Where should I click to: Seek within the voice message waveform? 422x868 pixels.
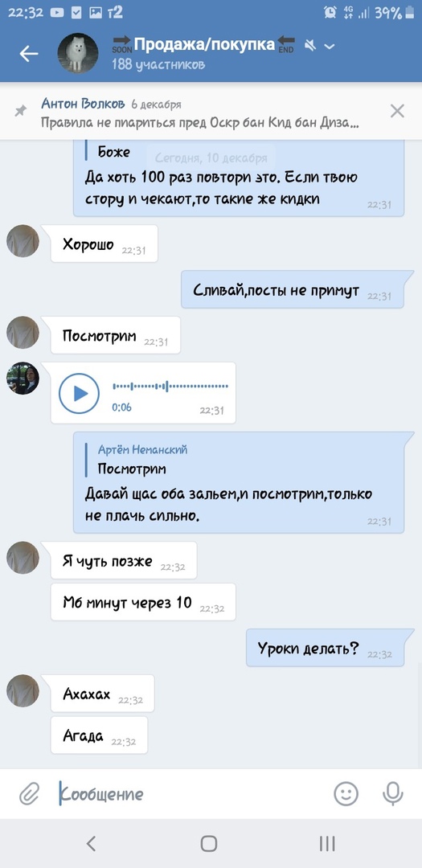click(170, 386)
